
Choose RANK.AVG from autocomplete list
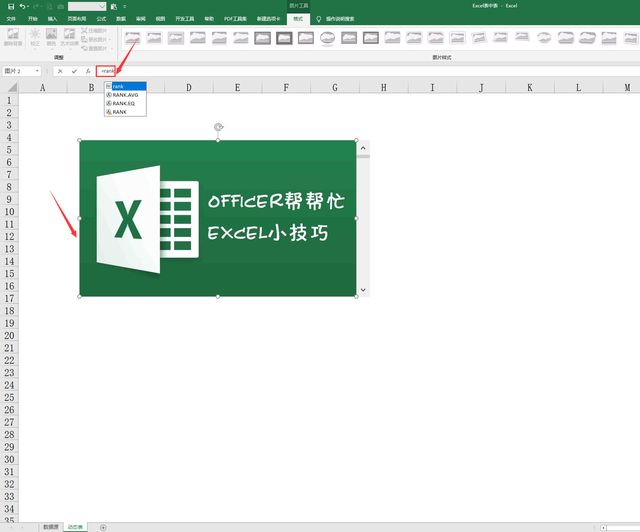coord(125,95)
